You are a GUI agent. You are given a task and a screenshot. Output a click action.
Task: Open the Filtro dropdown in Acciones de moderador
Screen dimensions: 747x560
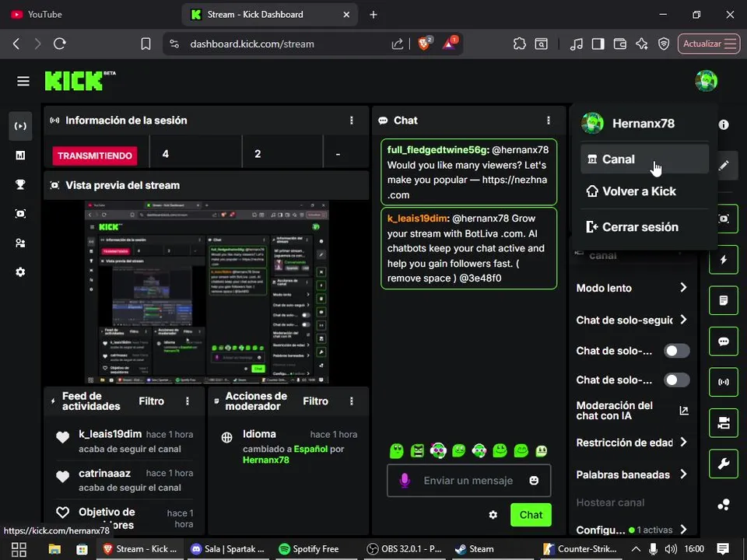point(315,401)
